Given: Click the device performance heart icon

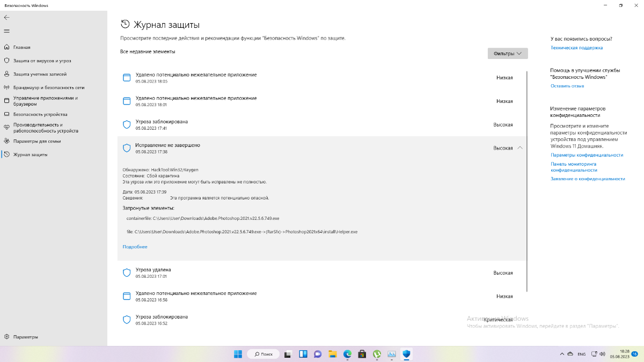Looking at the screenshot, I should (x=6, y=128).
